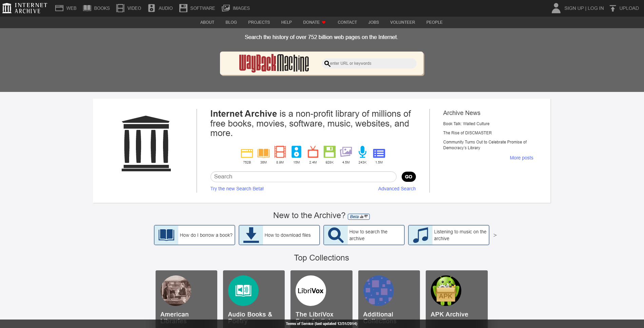Image resolution: width=644 pixels, height=328 pixels.
Task: Click the red film icon labeled 8.9M
Action: pyautogui.click(x=280, y=152)
